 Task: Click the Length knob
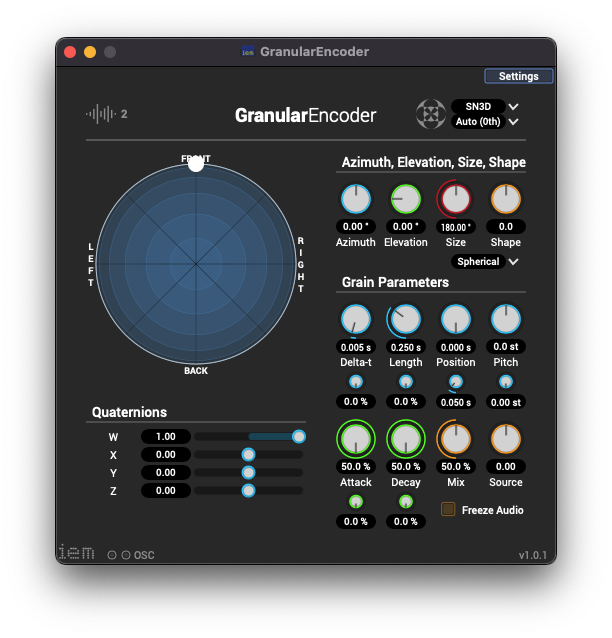pyautogui.click(x=406, y=319)
